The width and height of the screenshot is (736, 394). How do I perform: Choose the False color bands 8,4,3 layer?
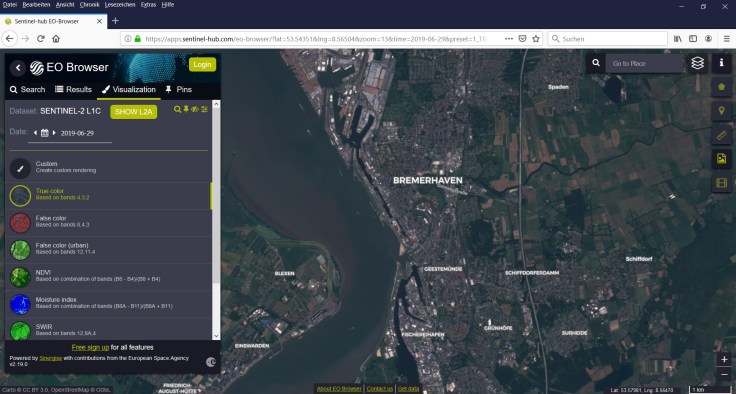pyautogui.click(x=108, y=223)
